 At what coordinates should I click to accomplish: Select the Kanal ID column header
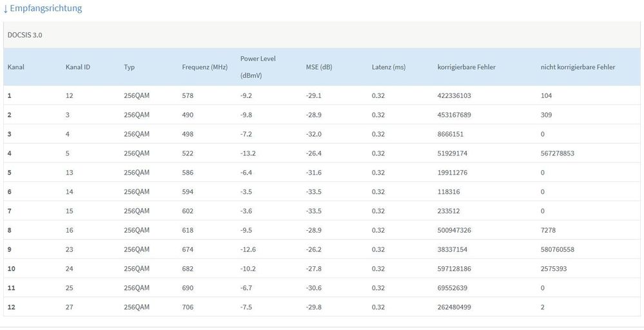(x=78, y=67)
